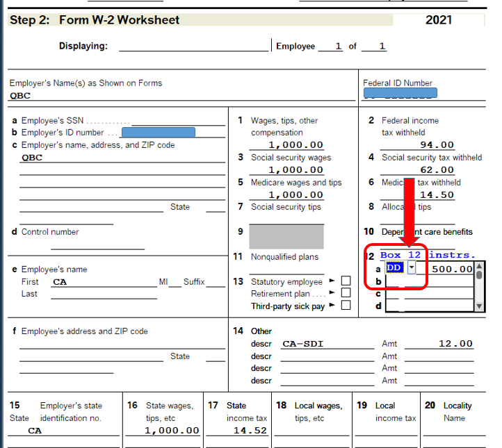The width and height of the screenshot is (502, 448).
Task: Click the Local income tax field
Action: click(x=386, y=431)
